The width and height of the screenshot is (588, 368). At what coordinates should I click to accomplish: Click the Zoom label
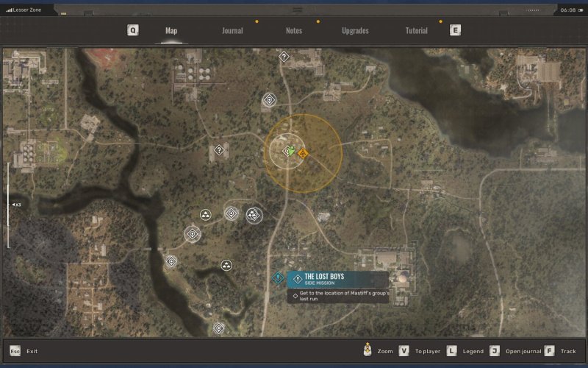(385, 352)
